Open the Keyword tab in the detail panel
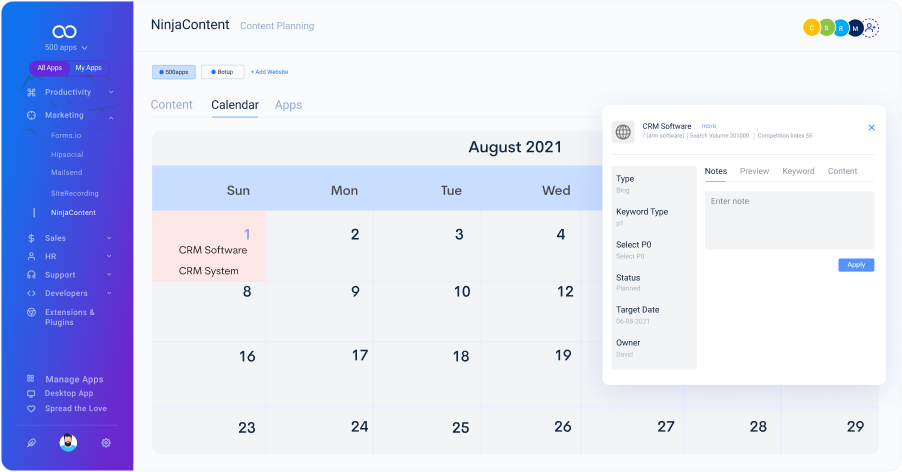Screen dimensions: 902x472 point(798,171)
